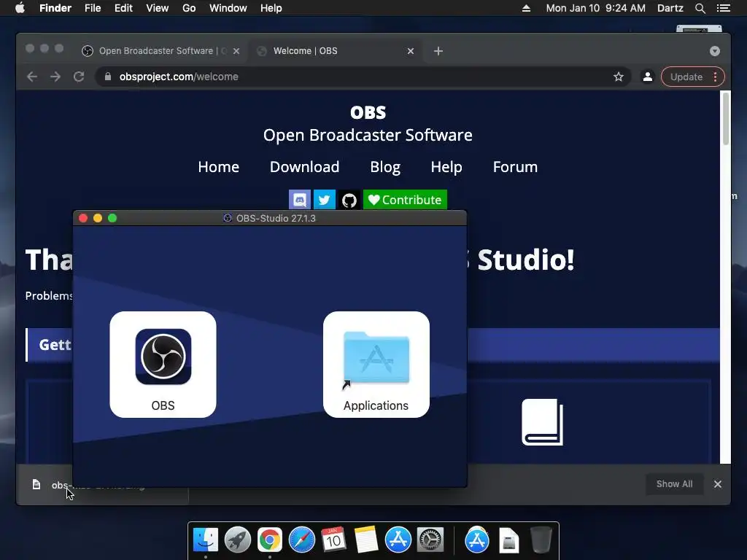Open the View menu
Image resolution: width=747 pixels, height=560 pixels.
point(158,8)
